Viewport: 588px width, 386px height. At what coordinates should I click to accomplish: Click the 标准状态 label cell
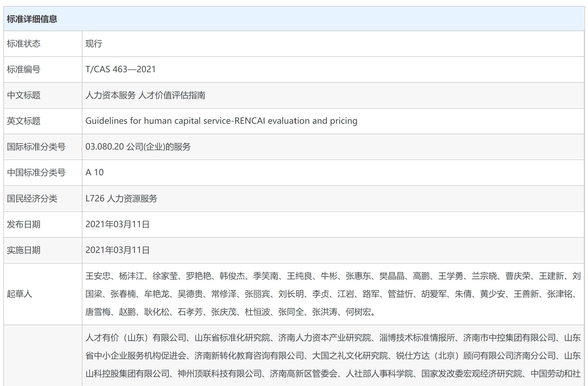point(23,44)
